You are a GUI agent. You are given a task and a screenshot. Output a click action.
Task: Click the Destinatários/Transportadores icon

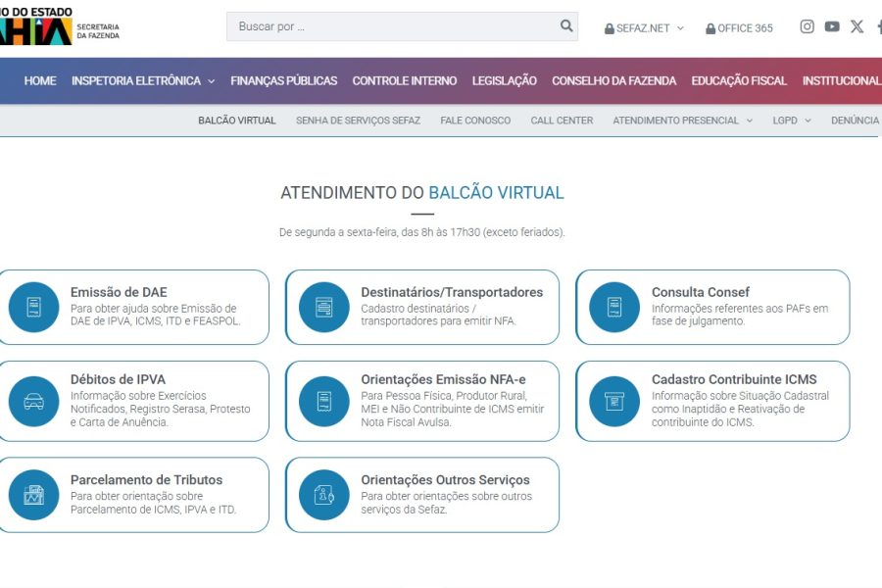click(321, 307)
